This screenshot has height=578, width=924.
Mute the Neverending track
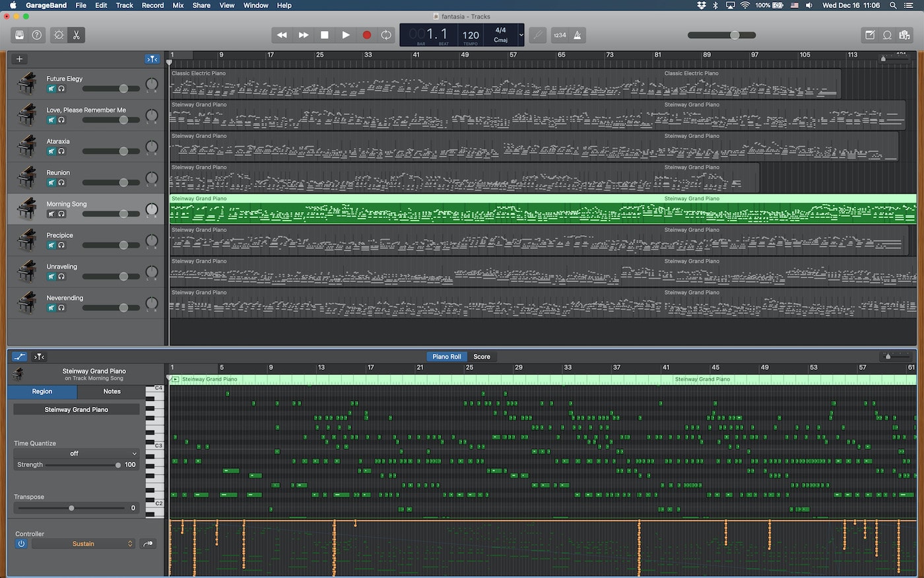51,308
